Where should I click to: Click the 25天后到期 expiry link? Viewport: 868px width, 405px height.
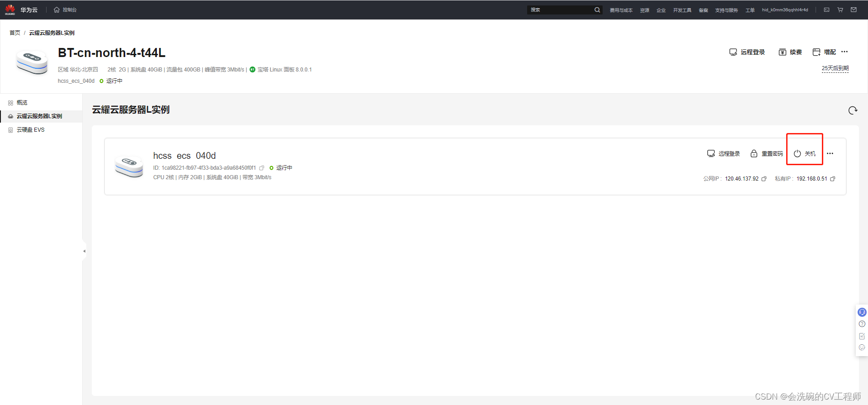(x=835, y=68)
